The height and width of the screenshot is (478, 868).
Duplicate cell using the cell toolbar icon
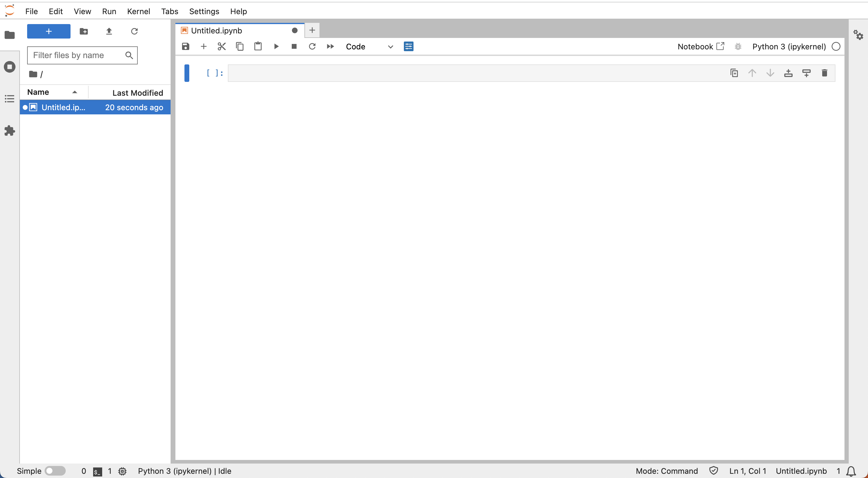point(734,73)
